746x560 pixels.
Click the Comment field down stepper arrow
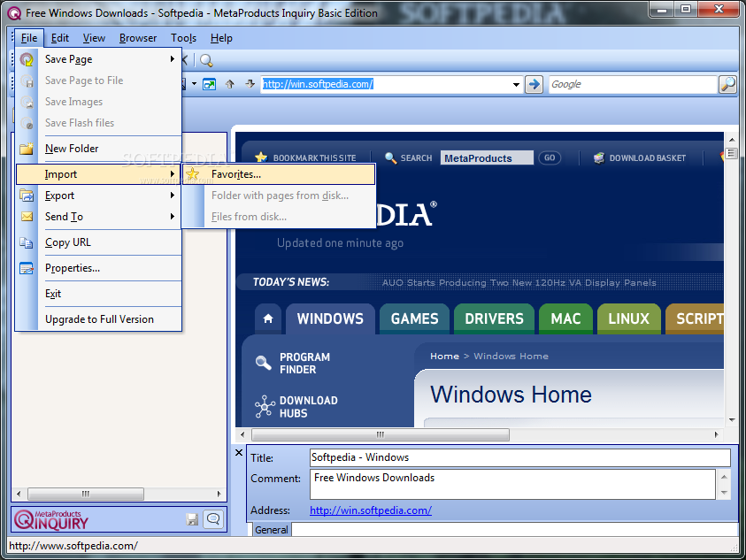click(x=724, y=493)
